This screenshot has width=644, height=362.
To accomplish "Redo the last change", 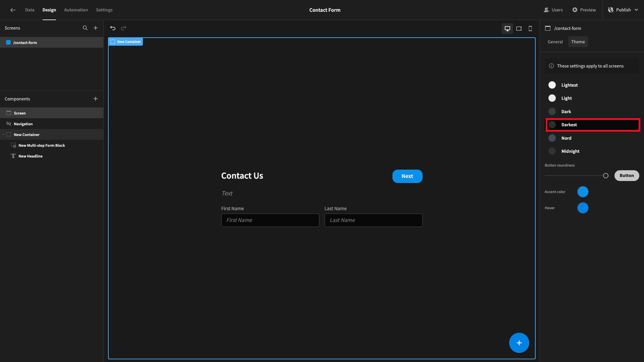I will pyautogui.click(x=124, y=28).
